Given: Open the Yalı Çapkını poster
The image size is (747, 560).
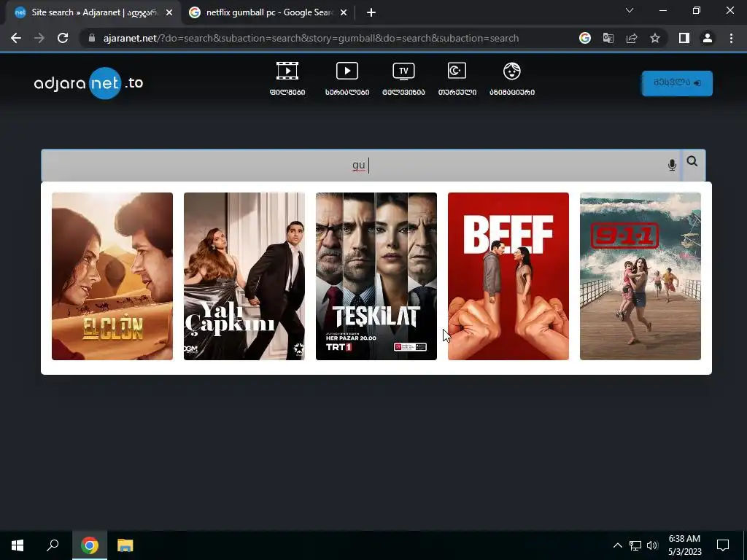Looking at the screenshot, I should coord(244,276).
